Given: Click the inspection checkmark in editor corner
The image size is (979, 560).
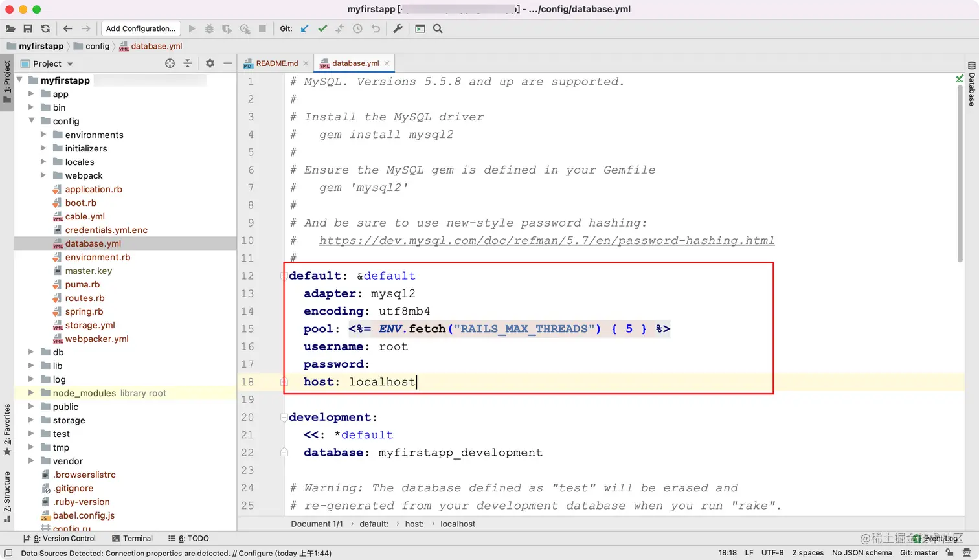Looking at the screenshot, I should coord(960,79).
